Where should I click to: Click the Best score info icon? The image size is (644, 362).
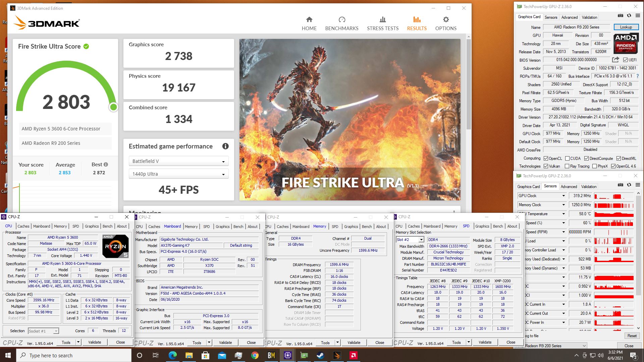pyautogui.click(x=106, y=164)
